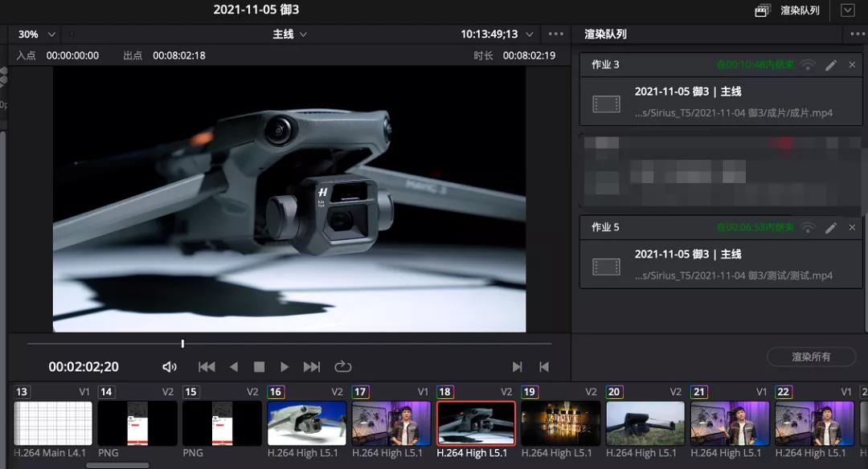Click the 渲染所有 render all button
Image resolution: width=868 pixels, height=469 pixels.
point(810,357)
